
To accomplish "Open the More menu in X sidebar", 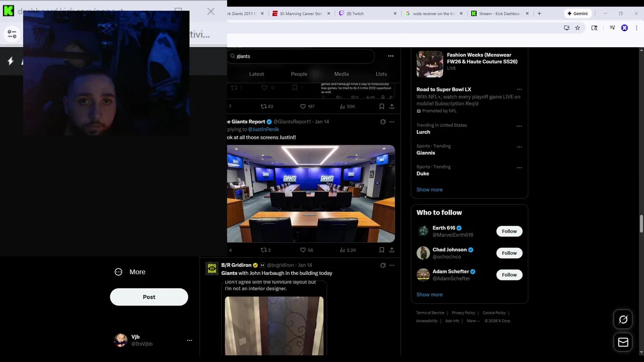I will [130, 272].
